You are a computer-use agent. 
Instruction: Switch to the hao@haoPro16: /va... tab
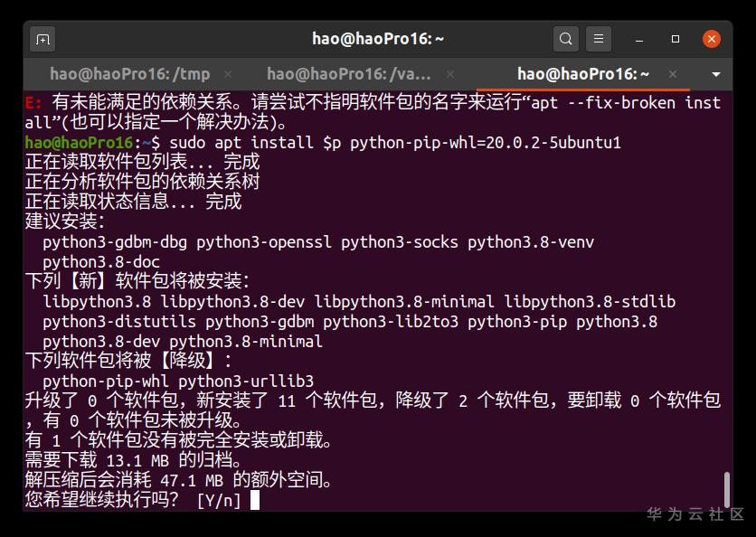pyautogui.click(x=349, y=74)
